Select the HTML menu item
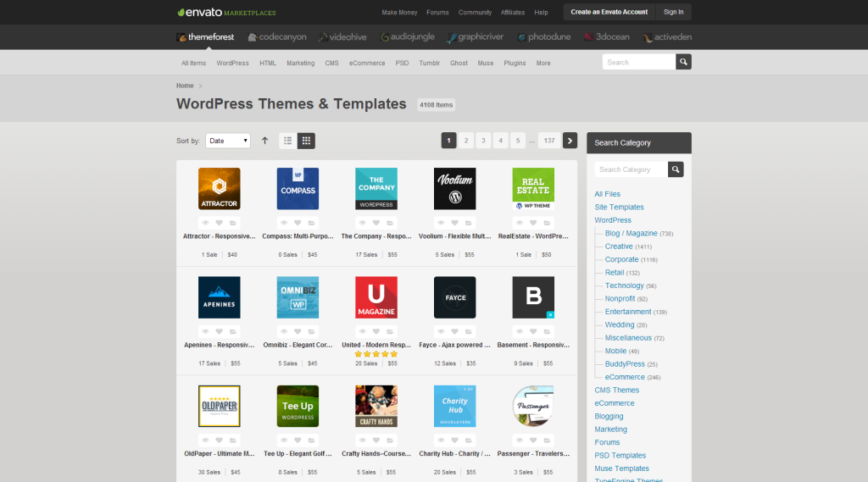 (267, 63)
